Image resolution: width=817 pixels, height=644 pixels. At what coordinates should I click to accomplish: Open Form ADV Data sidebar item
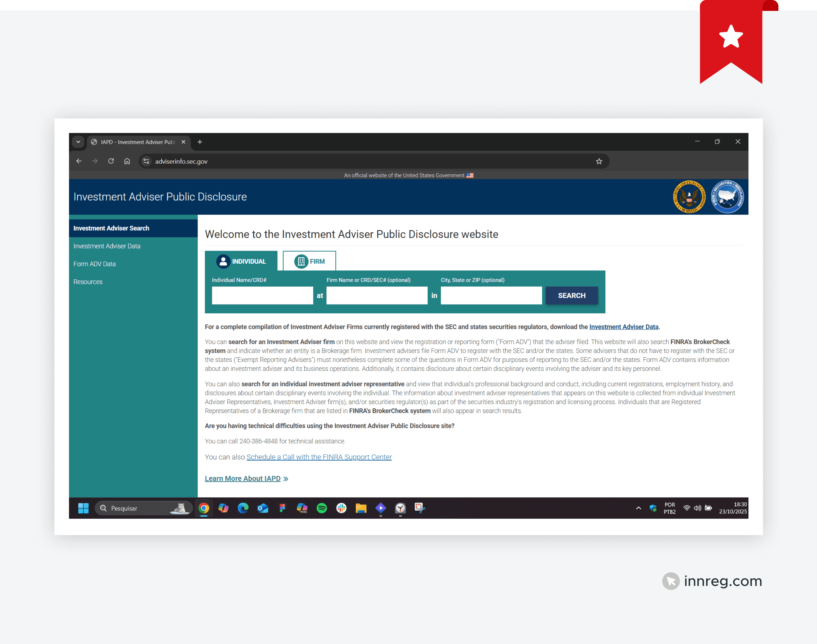pyautogui.click(x=94, y=264)
